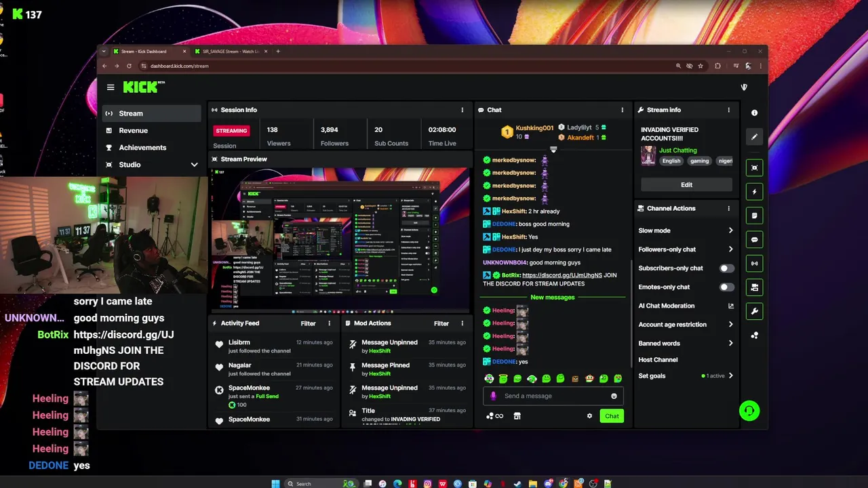
Task: Click the Kick shield icon at top right of the dashboard
Action: pos(744,87)
